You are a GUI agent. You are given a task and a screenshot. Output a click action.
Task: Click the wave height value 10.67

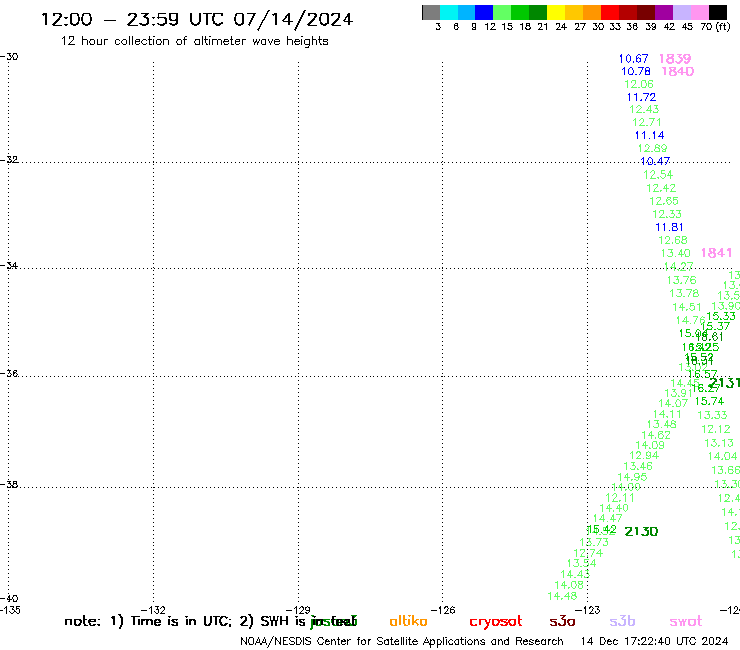coord(633,59)
